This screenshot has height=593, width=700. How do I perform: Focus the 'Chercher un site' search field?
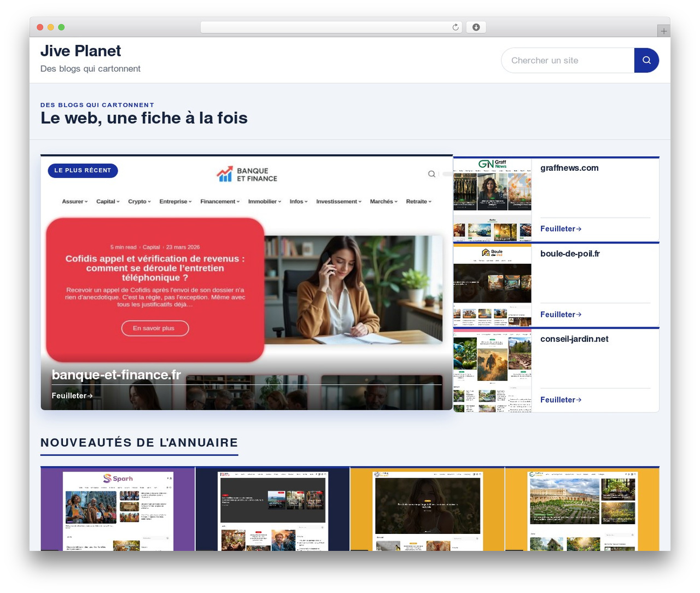tap(568, 60)
